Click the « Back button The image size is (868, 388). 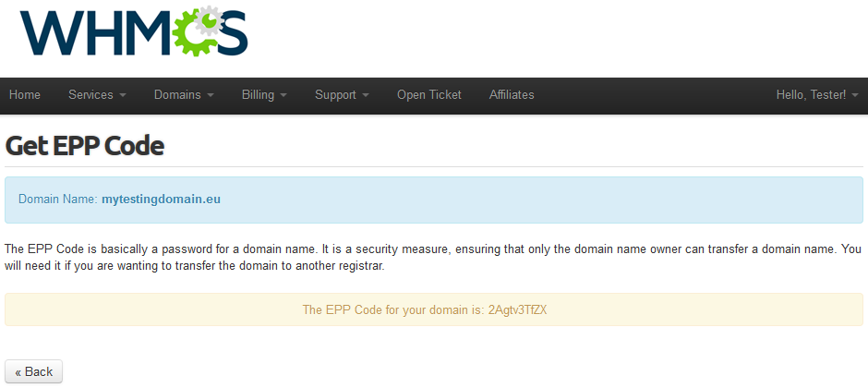pos(34,371)
